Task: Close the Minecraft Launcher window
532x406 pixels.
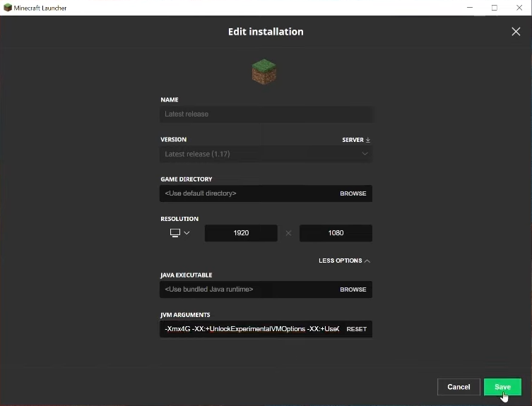Action: pyautogui.click(x=519, y=8)
